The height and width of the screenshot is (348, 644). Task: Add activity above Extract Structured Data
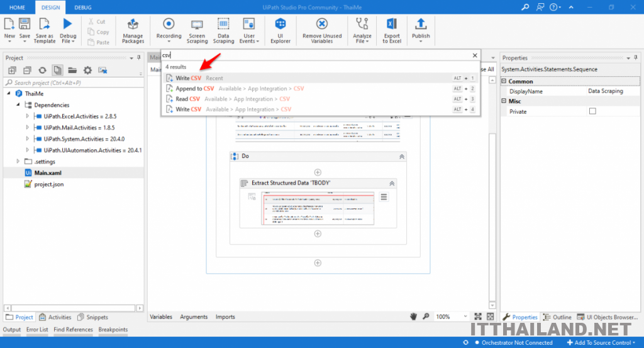click(318, 172)
